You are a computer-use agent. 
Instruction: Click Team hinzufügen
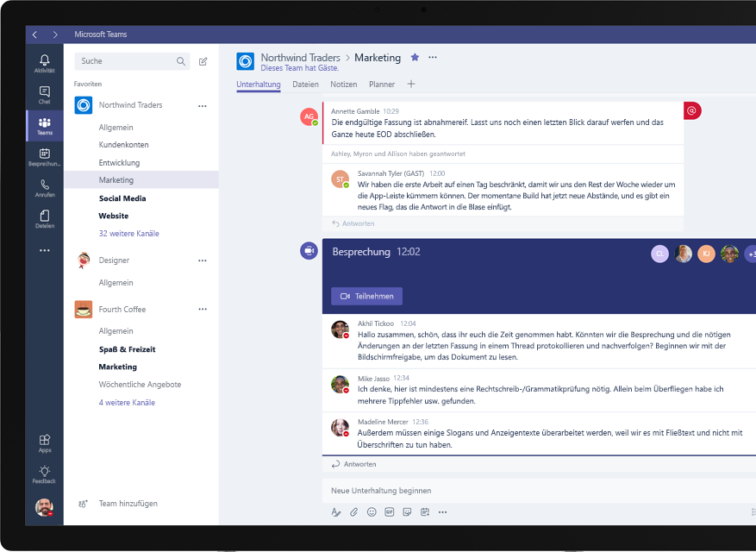pyautogui.click(x=118, y=503)
